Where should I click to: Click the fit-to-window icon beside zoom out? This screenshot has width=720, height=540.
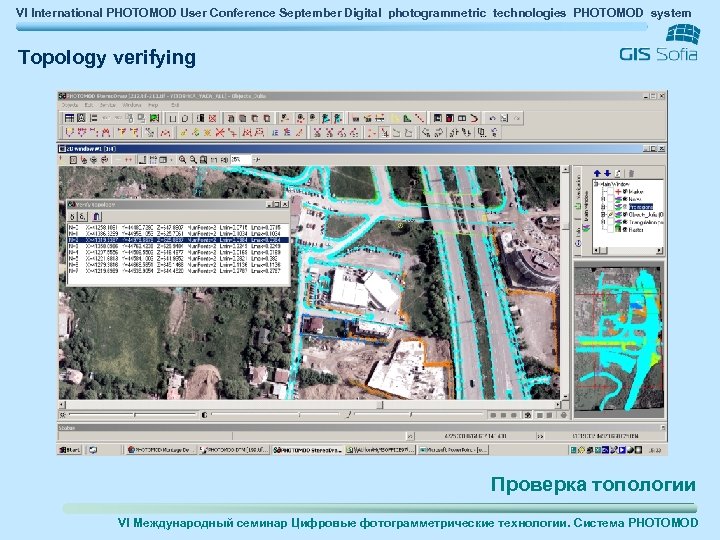[x=203, y=160]
